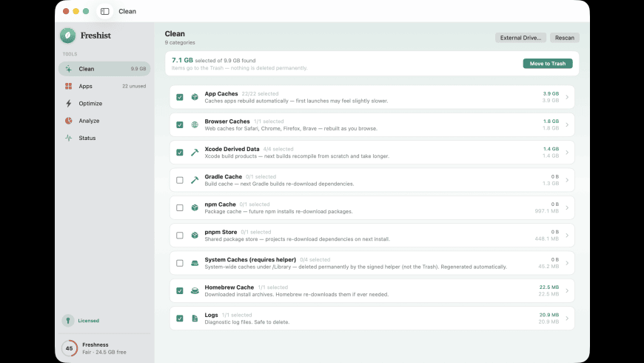Deselect Xcode Derived Data checkbox
Screen dimensions: 644x363
point(179,152)
